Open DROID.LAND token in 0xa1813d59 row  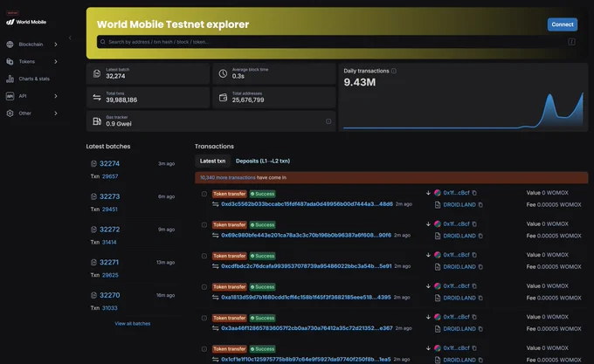[459, 298]
